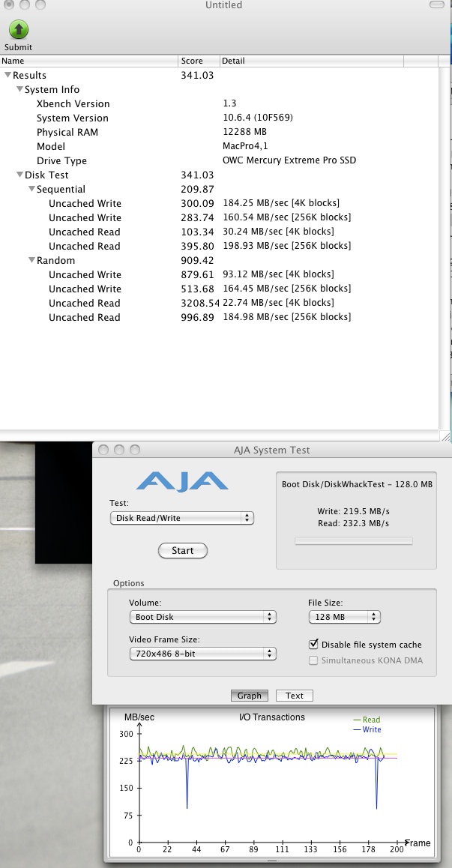Click the Simultaneous KONA DMA checkbox
The width and height of the screenshot is (452, 868).
pos(313,660)
